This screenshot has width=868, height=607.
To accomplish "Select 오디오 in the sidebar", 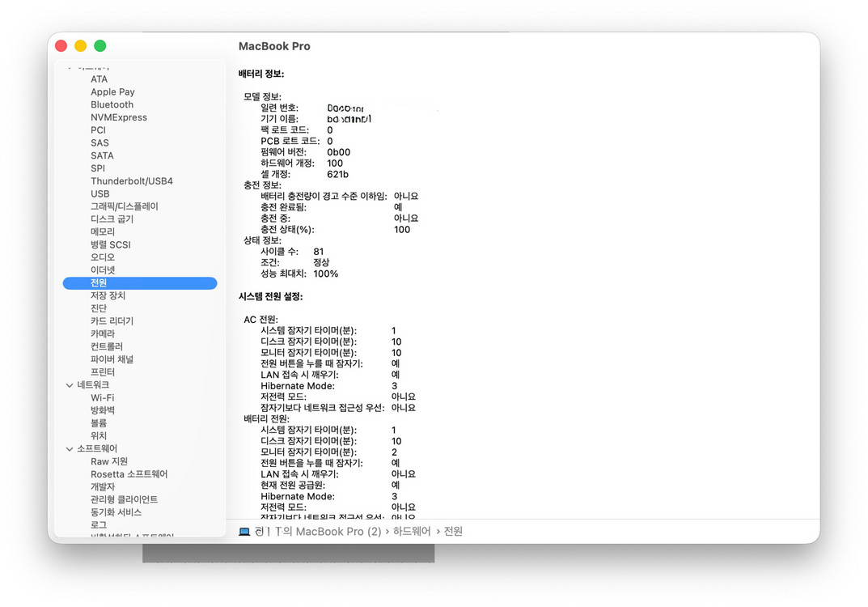I will 103,257.
